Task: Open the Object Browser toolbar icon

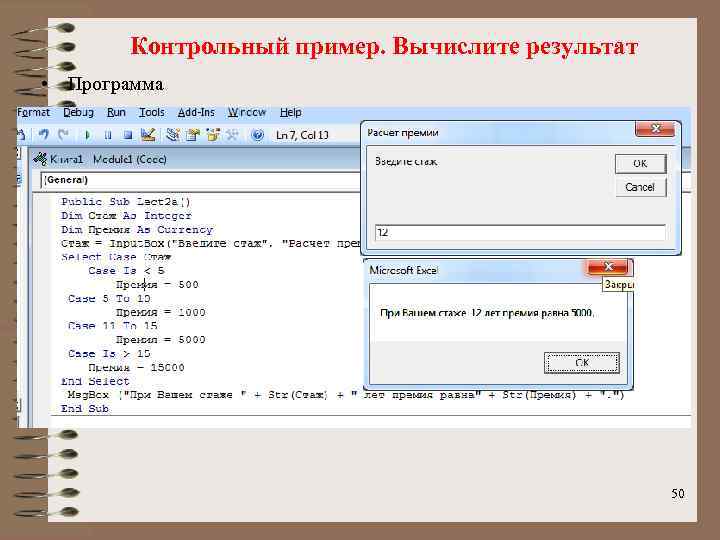Action: tap(213, 135)
